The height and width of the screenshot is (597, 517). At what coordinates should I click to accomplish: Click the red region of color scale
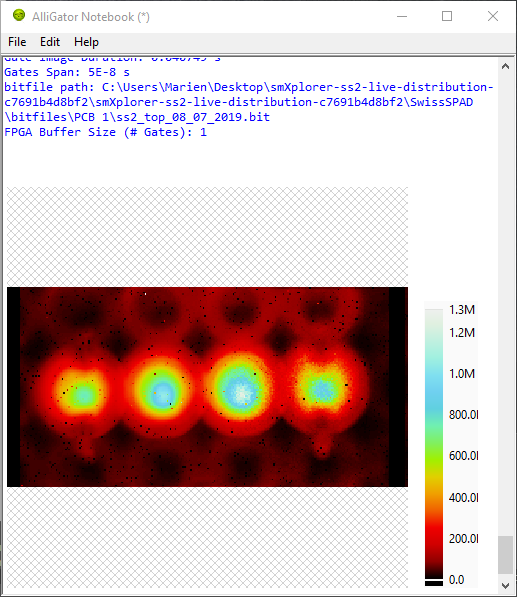pyautogui.click(x=434, y=533)
